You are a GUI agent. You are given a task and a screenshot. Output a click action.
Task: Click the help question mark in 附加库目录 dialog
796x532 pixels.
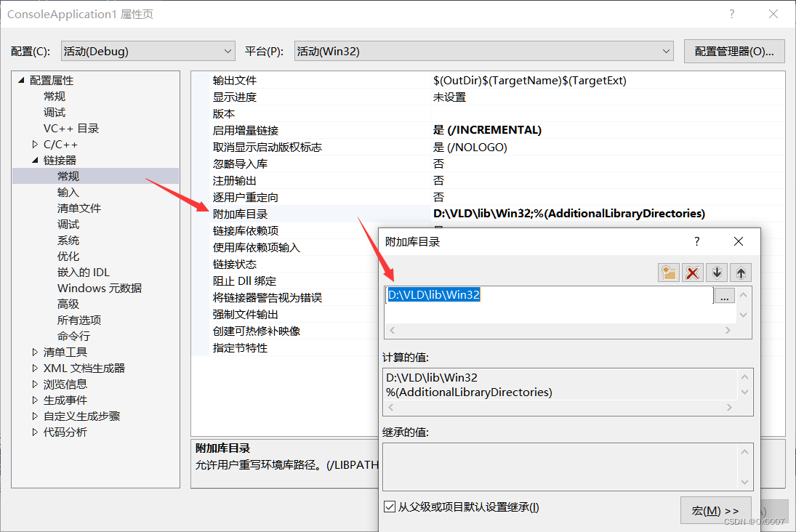[697, 241]
